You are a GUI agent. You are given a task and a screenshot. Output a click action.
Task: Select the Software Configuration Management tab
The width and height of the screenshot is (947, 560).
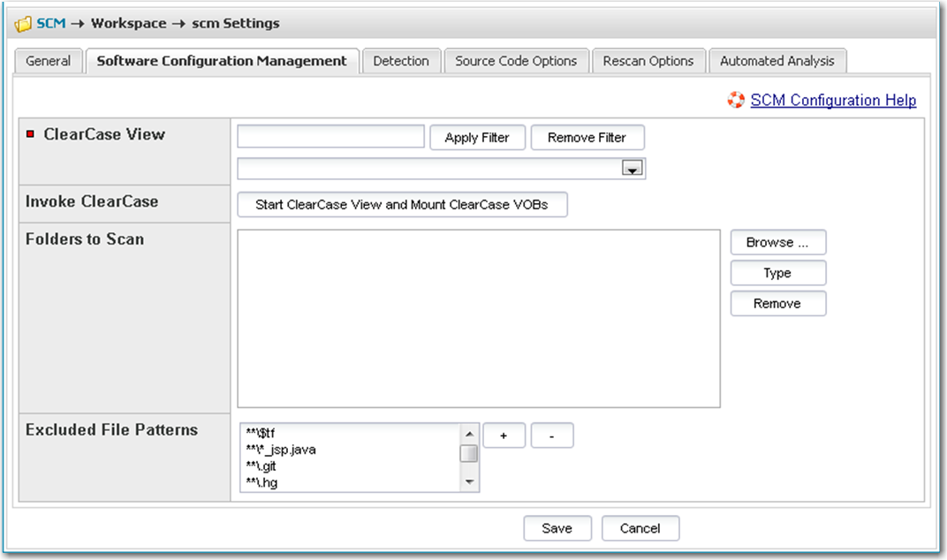pos(223,61)
